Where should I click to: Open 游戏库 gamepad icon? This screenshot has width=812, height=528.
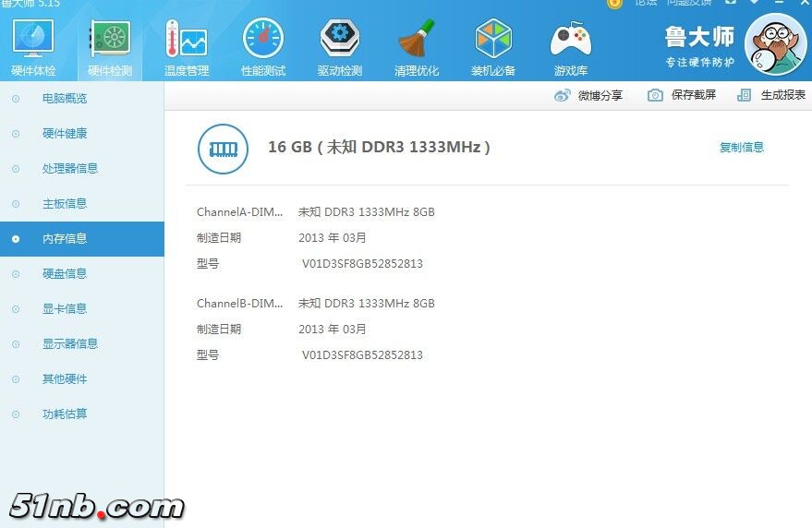pyautogui.click(x=571, y=39)
